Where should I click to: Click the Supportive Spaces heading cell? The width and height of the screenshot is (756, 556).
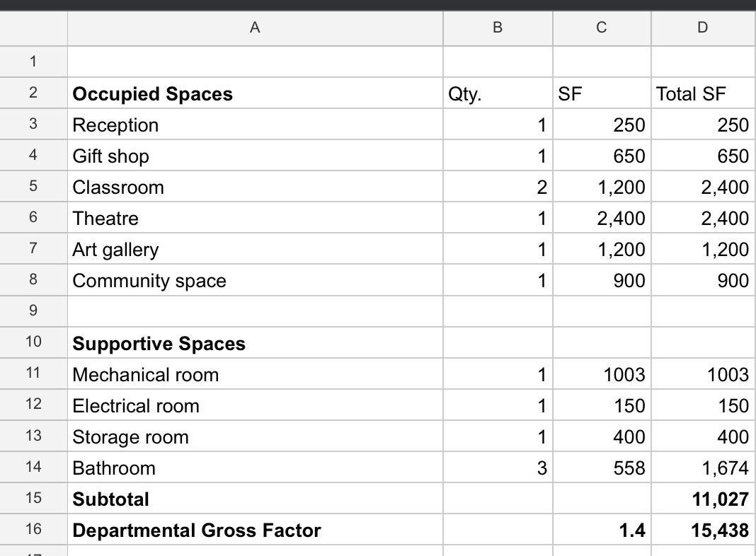(x=255, y=344)
